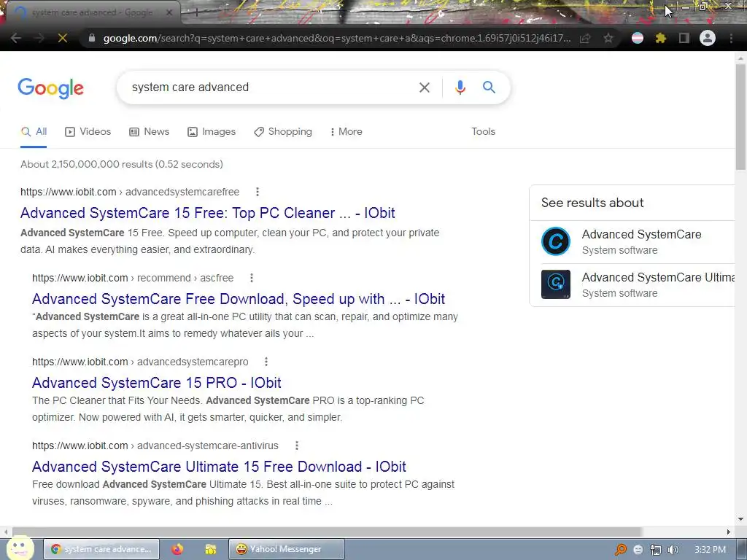Image resolution: width=747 pixels, height=560 pixels.
Task: Click the iobit.com advancedsystemcarepro URL text
Action: [x=140, y=362]
